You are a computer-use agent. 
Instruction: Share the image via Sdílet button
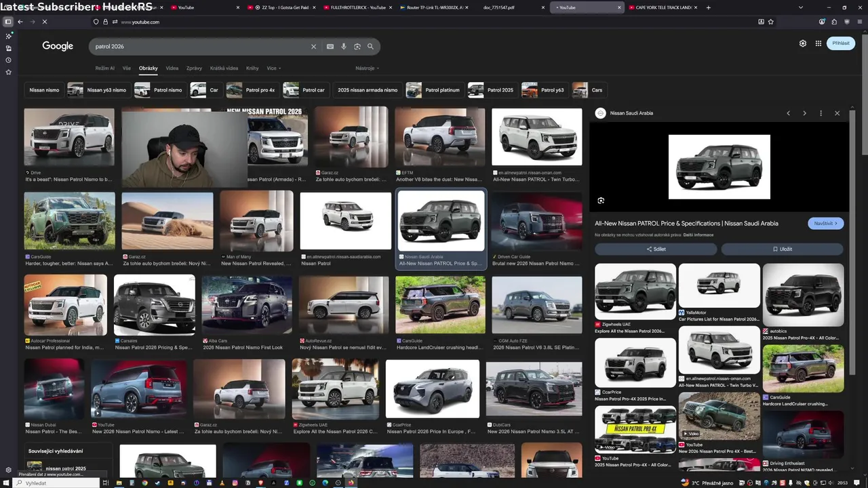coord(656,249)
